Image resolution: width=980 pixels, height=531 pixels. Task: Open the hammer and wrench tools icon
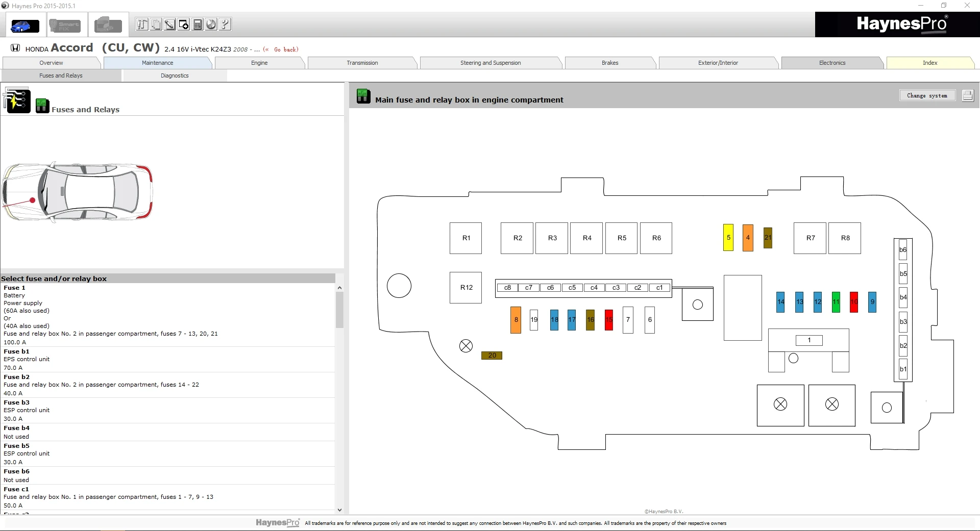coord(142,24)
